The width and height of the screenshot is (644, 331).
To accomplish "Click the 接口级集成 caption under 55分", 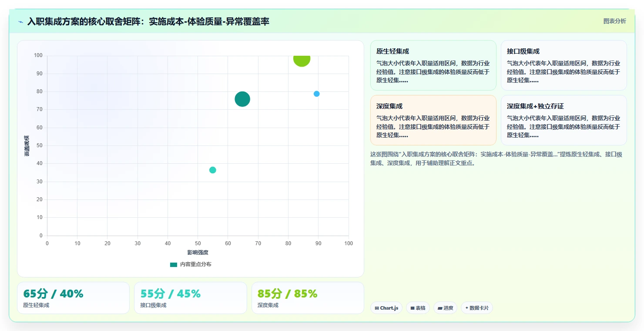I will tap(153, 305).
